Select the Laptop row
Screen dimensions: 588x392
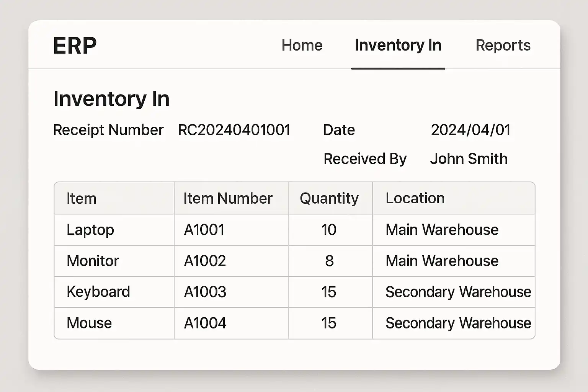[90, 230]
